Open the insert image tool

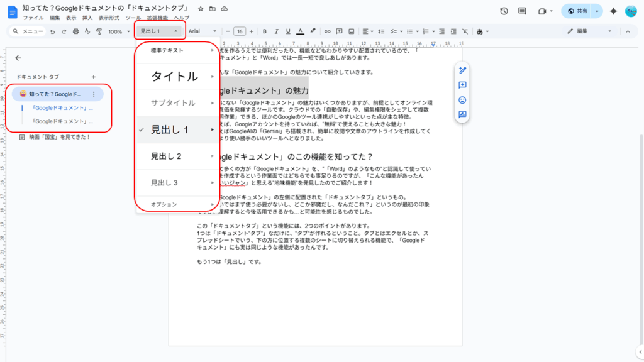point(350,31)
